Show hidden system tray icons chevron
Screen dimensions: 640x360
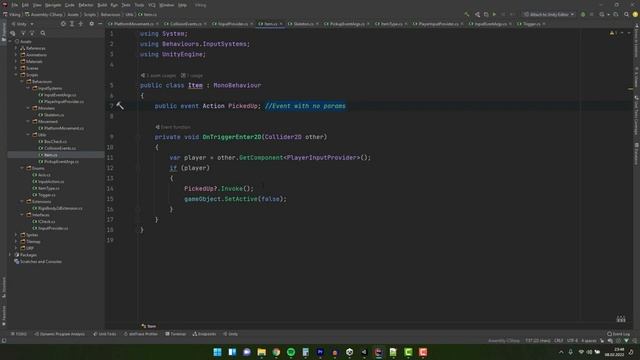[561, 352]
